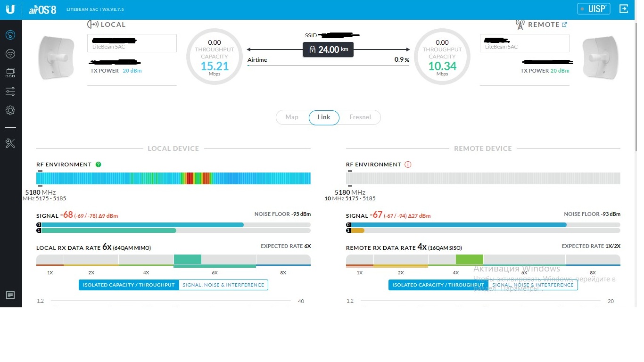Click the local RF environment help icon

click(x=98, y=165)
